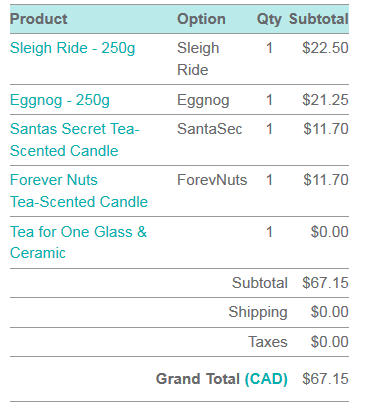Click the Qty column header
The image size is (378, 411).
[x=269, y=20]
